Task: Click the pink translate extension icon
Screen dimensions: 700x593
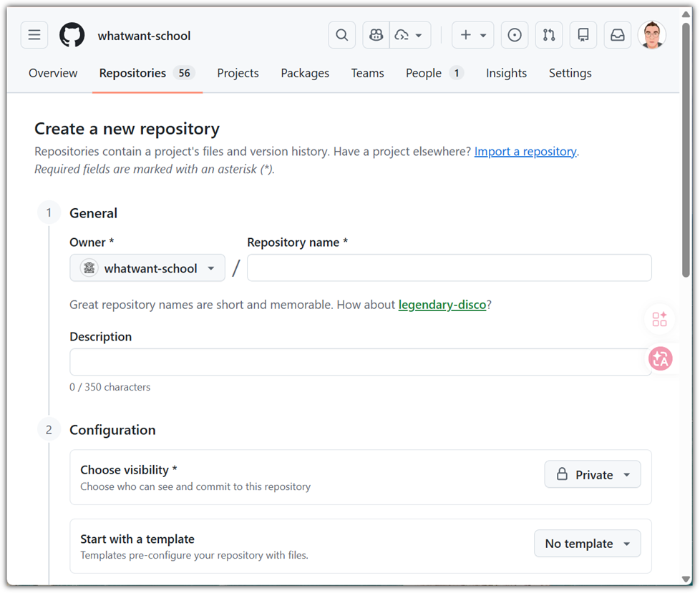Action: coord(661,359)
